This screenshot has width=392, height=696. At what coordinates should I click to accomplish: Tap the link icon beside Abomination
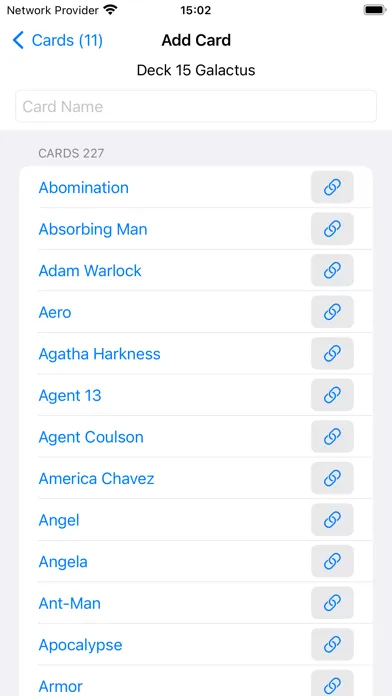coord(332,187)
